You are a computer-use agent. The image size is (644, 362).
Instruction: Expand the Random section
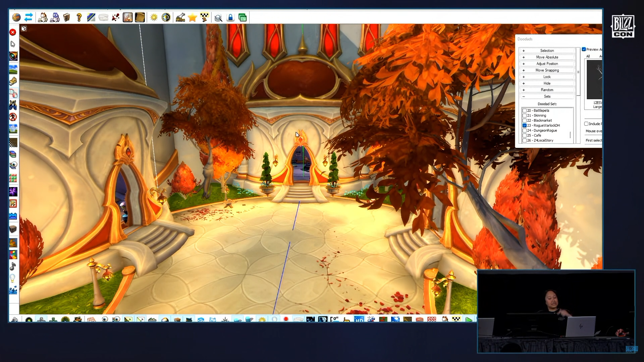547,90
